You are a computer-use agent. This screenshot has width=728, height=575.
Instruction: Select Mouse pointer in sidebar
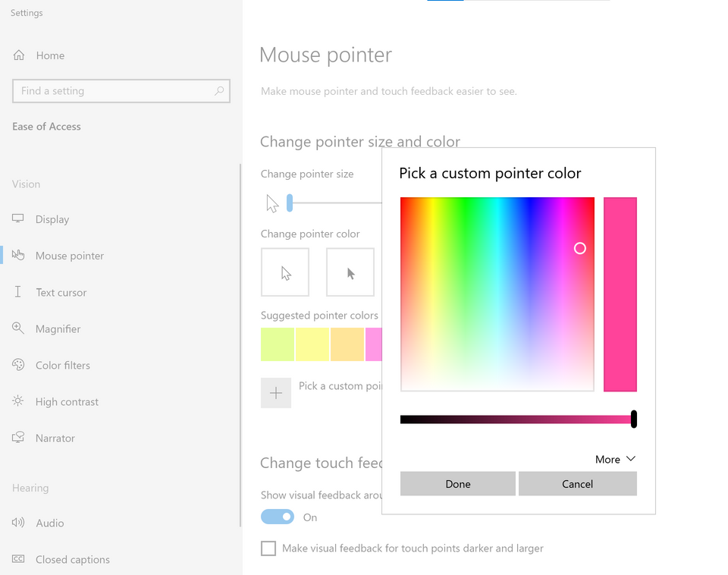(x=69, y=256)
